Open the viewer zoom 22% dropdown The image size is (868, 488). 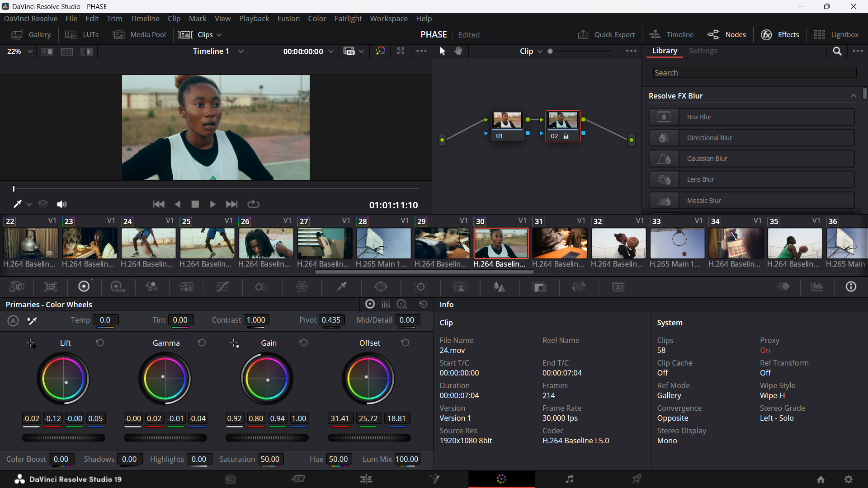point(20,52)
